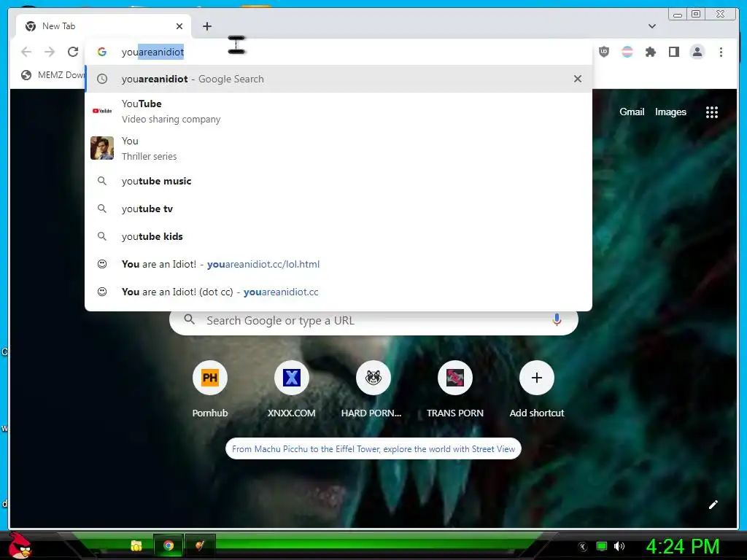Viewport: 747px width, 560px height.
Task: Open the Extensions puzzle piece menu
Action: coord(650,52)
